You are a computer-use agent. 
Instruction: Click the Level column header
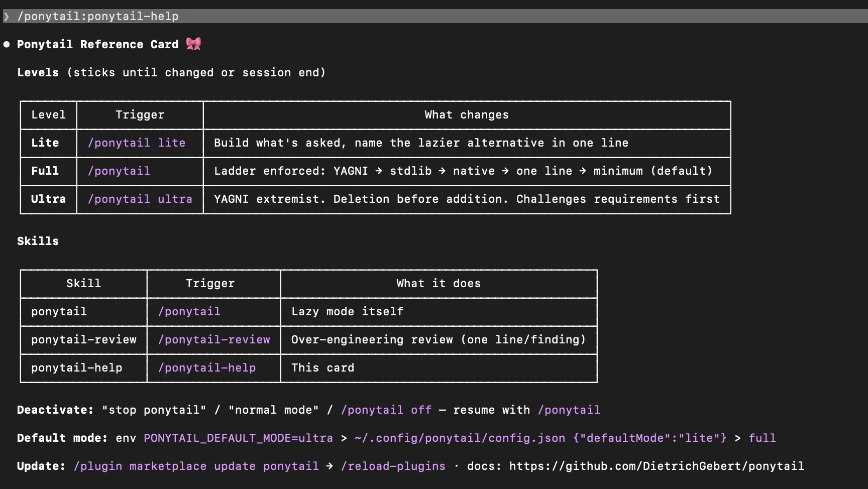click(48, 114)
